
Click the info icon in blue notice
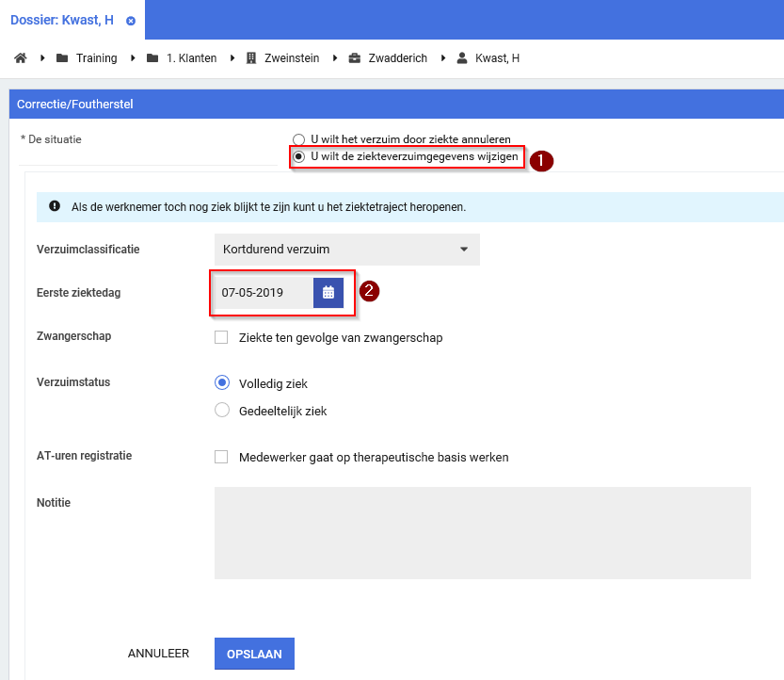click(x=55, y=206)
